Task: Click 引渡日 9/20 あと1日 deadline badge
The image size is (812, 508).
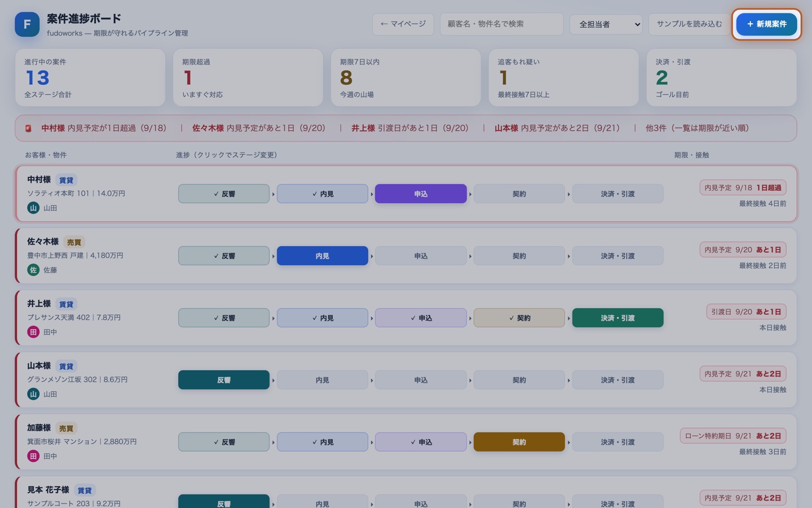Action: 746,312
